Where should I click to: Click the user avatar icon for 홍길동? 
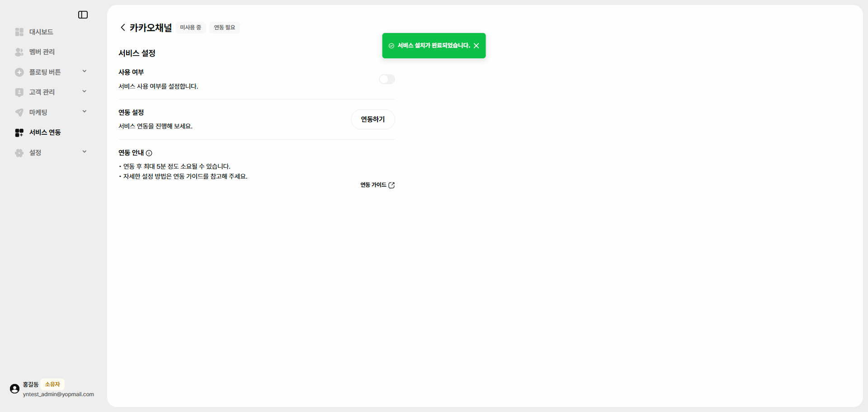point(14,388)
